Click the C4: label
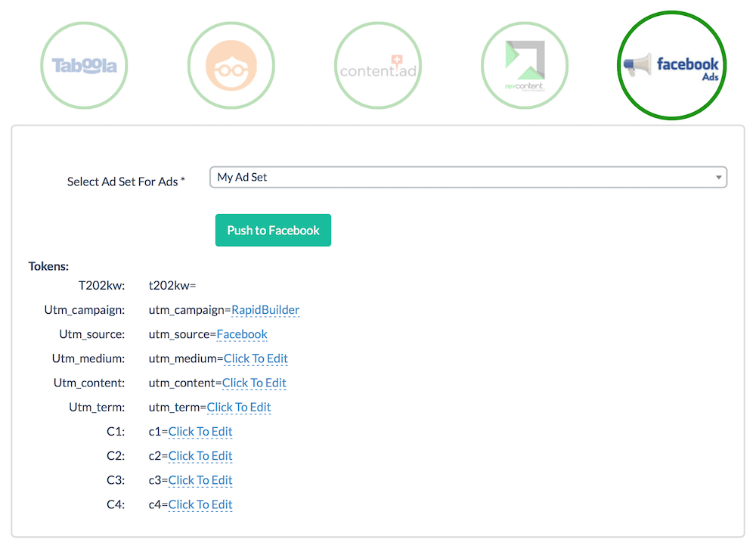Screen dimensions: 756x549 click(116, 504)
